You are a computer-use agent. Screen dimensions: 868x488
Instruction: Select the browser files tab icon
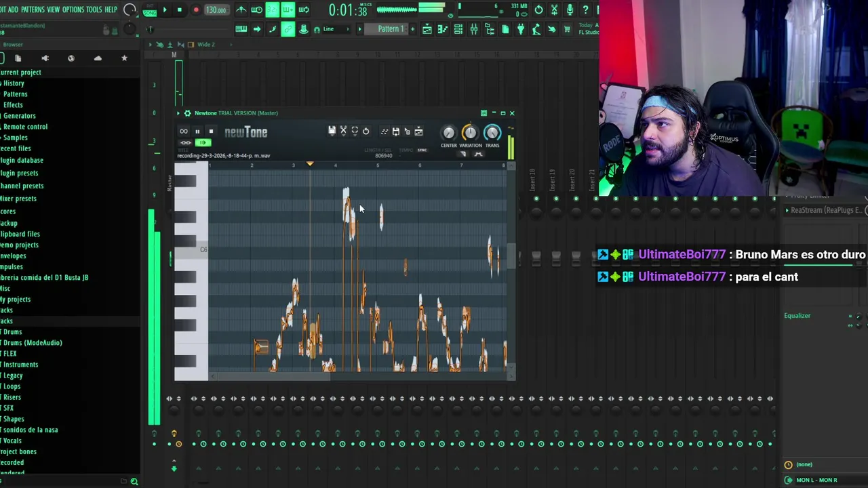(18, 58)
